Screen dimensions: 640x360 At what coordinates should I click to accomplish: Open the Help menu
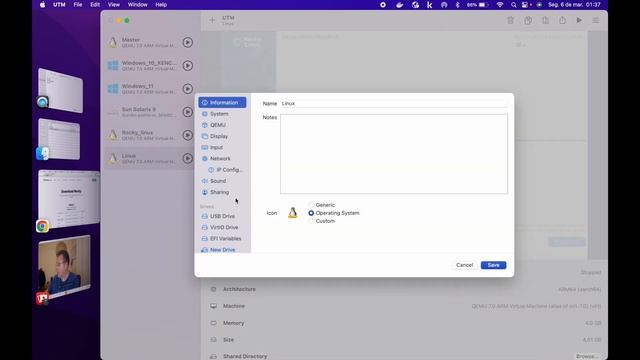click(161, 5)
